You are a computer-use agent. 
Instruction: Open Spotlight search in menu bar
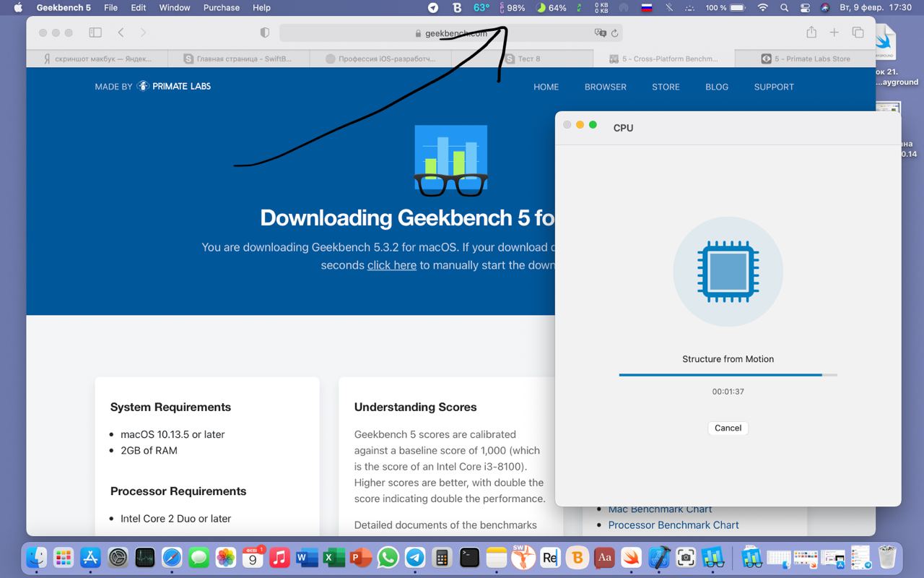(x=785, y=7)
